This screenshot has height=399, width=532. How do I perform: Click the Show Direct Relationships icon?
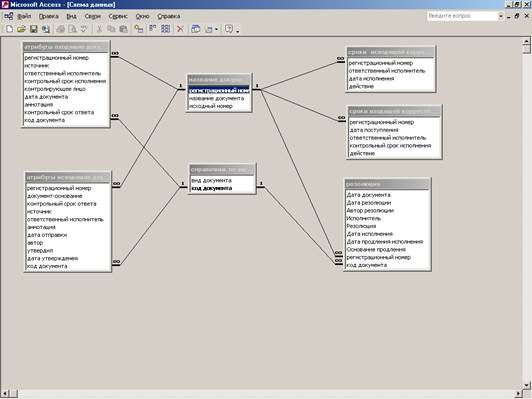point(153,29)
